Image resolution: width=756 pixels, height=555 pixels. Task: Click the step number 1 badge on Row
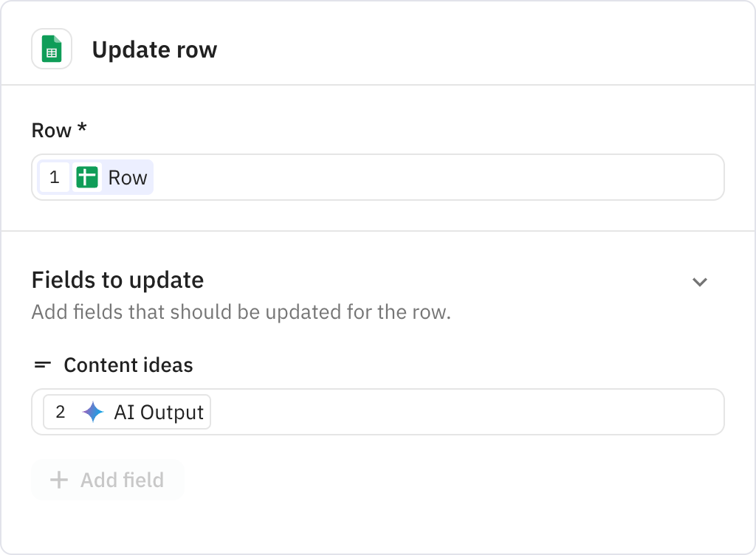[55, 177]
